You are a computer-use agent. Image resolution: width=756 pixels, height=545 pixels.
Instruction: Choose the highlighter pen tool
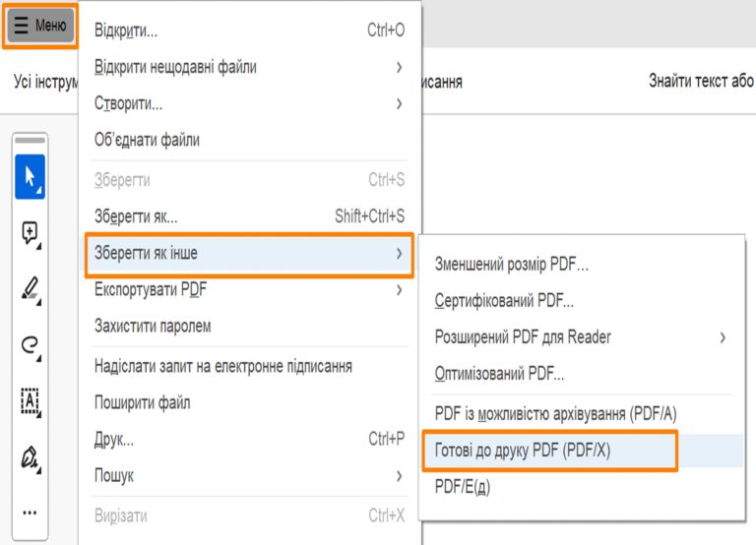coord(30,289)
